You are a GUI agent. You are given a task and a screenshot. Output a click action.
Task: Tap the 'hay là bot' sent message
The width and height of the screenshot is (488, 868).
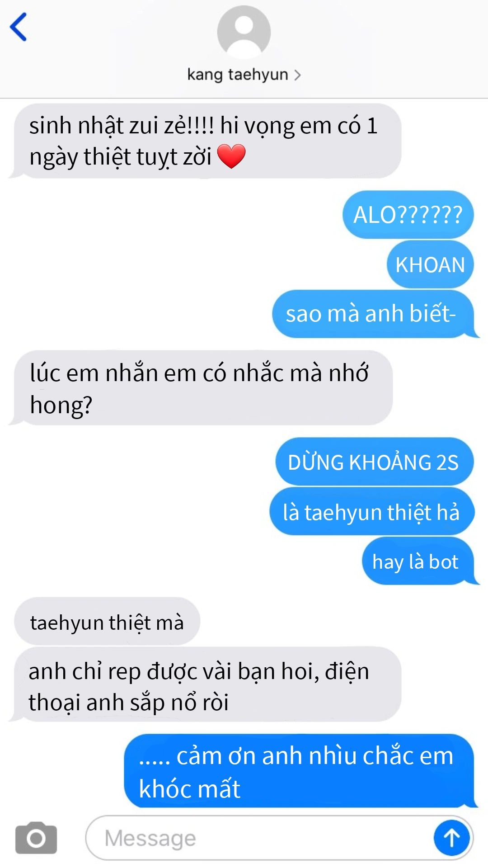point(418,561)
